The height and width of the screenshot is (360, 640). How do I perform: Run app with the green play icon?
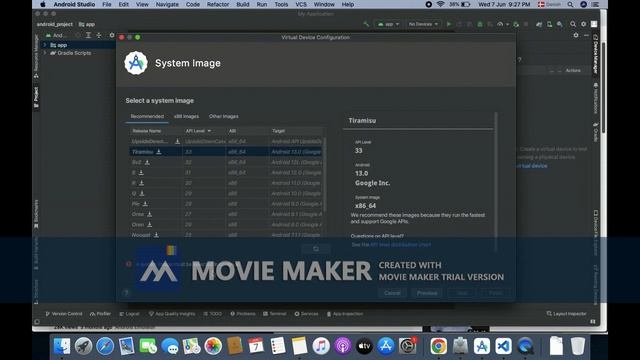coord(449,24)
